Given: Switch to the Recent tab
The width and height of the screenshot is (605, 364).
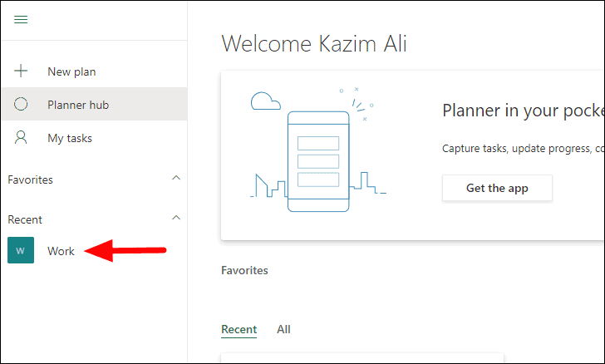Looking at the screenshot, I should (239, 329).
